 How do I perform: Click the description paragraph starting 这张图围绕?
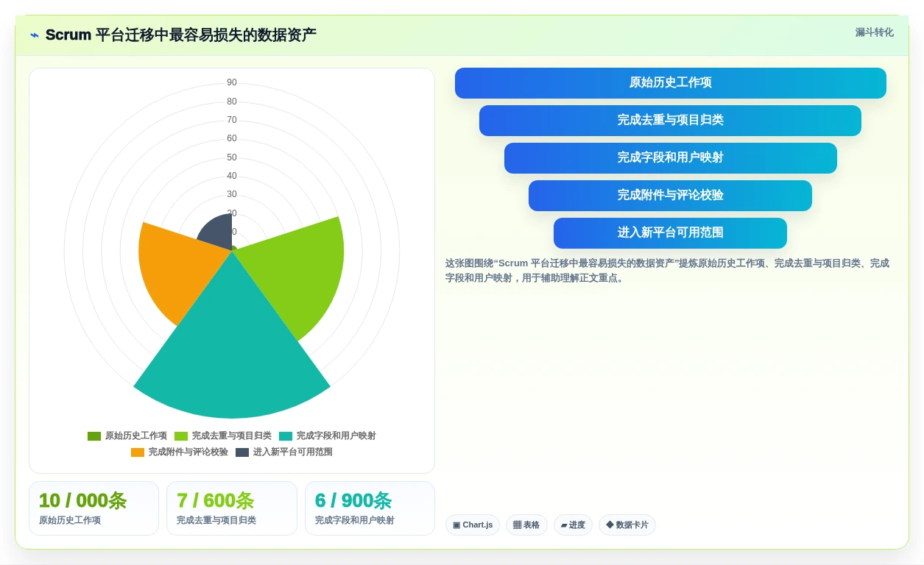click(x=669, y=271)
